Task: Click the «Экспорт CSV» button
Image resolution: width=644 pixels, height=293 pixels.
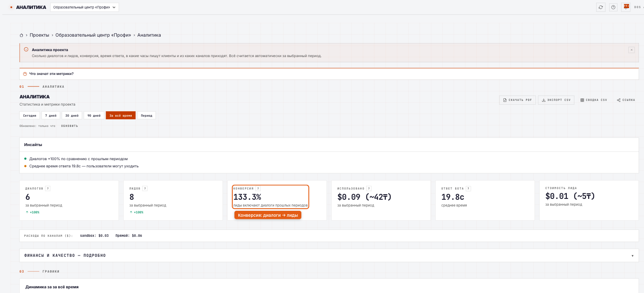Action: [556, 100]
